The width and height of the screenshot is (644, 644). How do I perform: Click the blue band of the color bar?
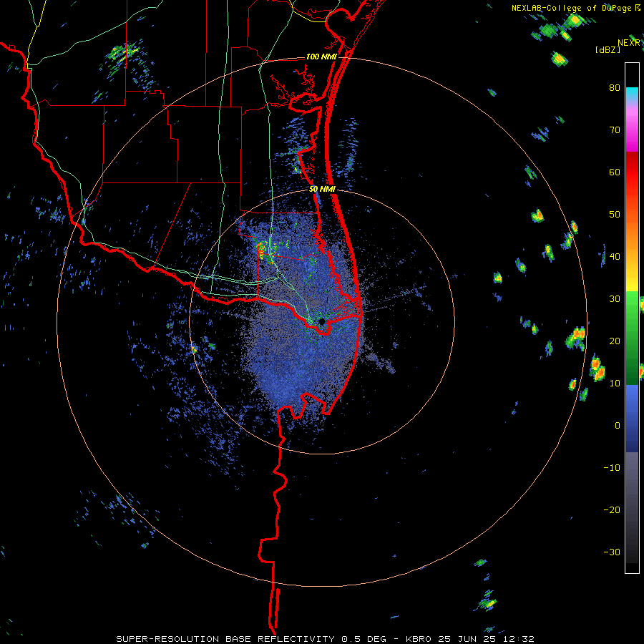click(x=632, y=419)
